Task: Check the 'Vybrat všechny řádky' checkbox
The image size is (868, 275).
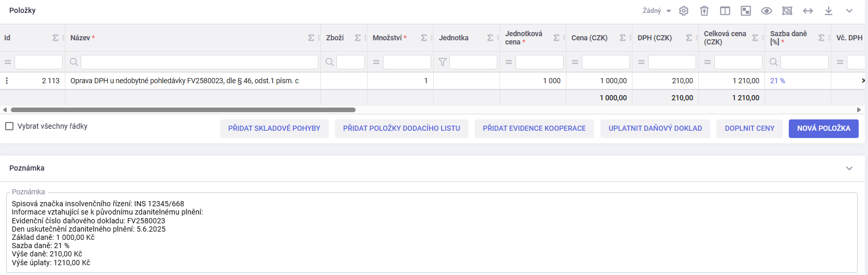Action: click(x=9, y=126)
